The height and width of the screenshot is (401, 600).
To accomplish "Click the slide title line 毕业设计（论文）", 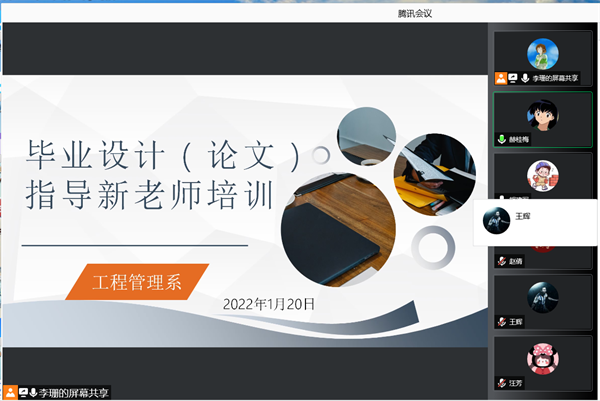I will pyautogui.click(x=164, y=155).
